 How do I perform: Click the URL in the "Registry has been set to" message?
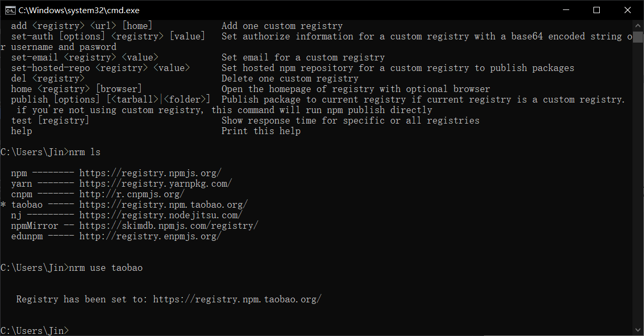237,299
